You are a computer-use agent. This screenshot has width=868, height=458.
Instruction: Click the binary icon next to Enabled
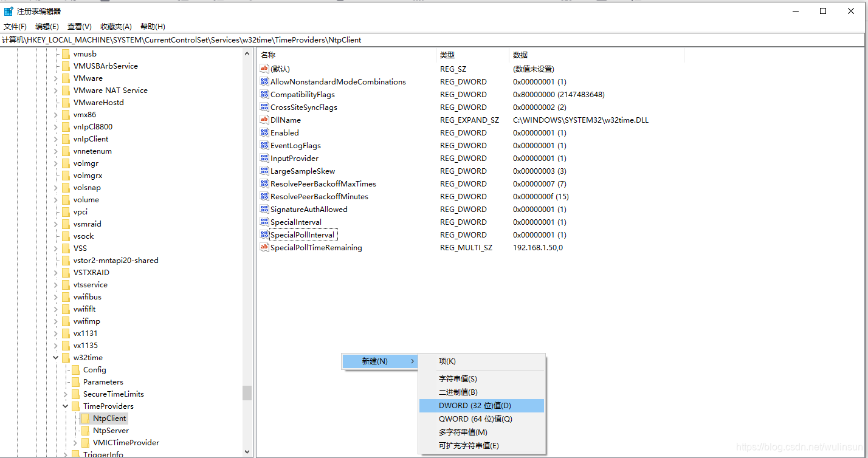pyautogui.click(x=265, y=132)
